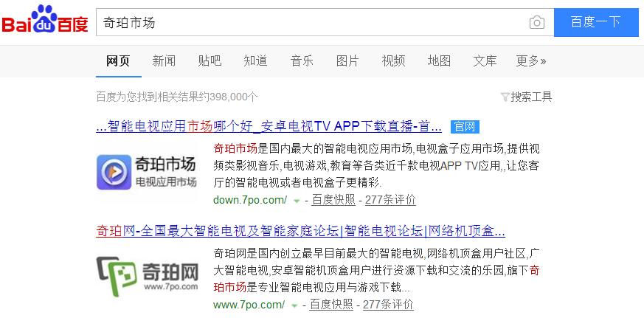
Task: Switch to the 视频 tab
Action: coord(393,61)
